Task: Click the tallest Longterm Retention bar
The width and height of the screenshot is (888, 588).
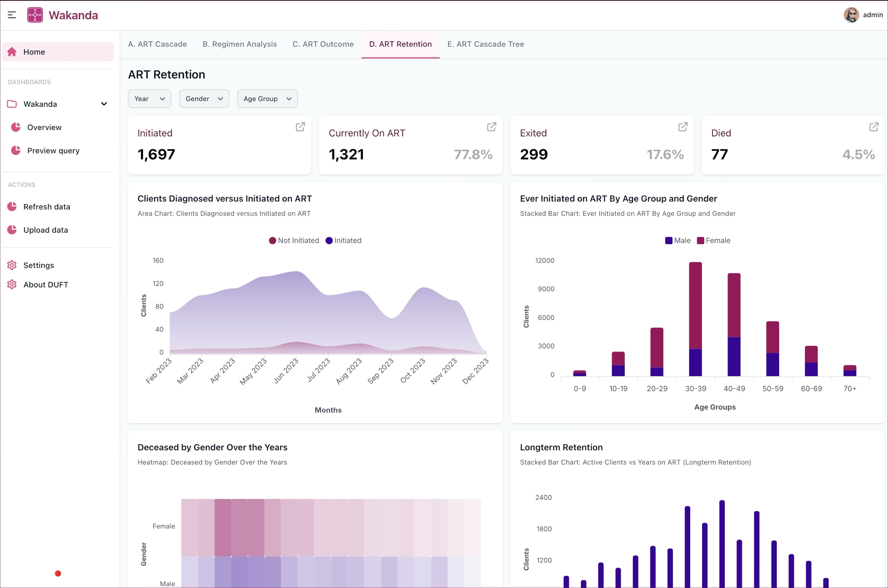Action: tap(722, 544)
